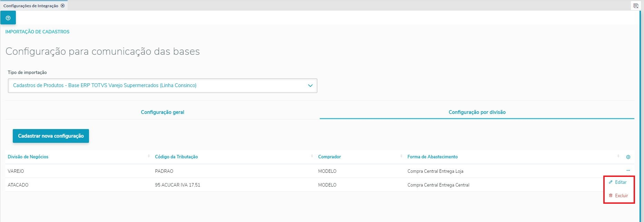Click the three-dots actions icon for VAREJO row
This screenshot has width=644, height=222.
pyautogui.click(x=628, y=171)
